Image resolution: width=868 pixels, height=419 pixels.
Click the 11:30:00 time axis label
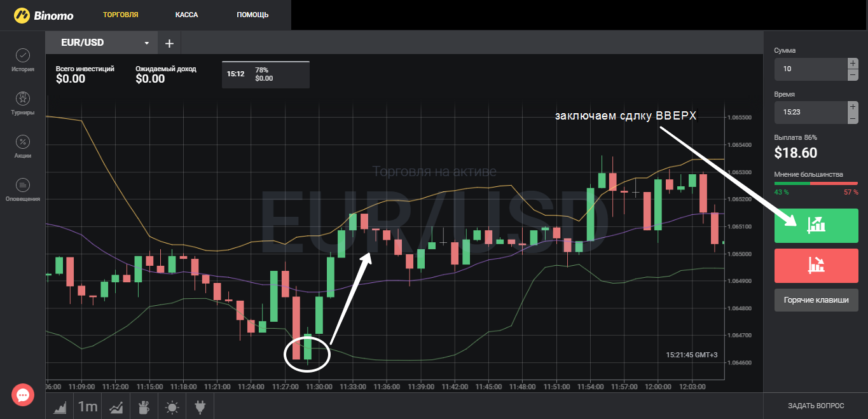coord(319,387)
